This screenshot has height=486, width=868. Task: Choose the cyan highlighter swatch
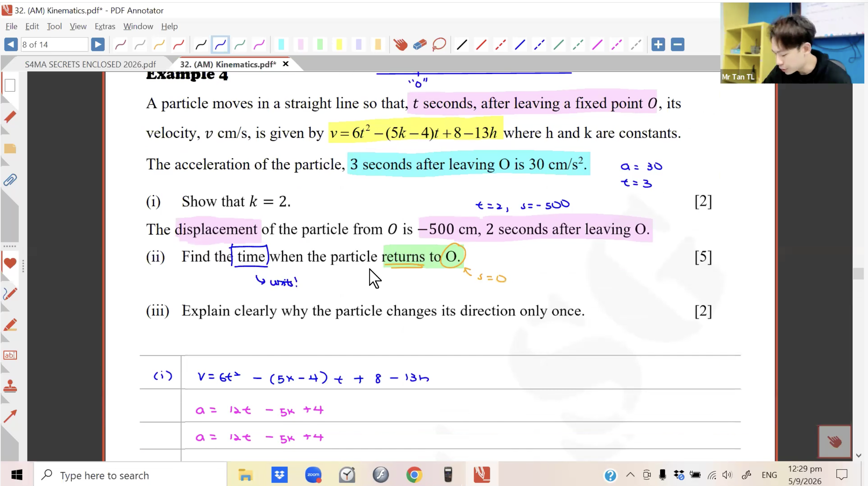[281, 45]
